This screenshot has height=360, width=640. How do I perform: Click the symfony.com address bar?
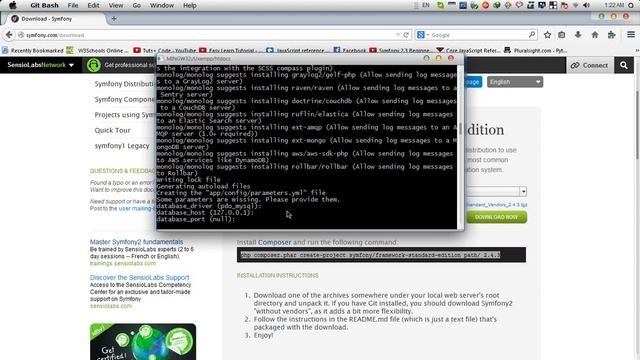(x=208, y=35)
